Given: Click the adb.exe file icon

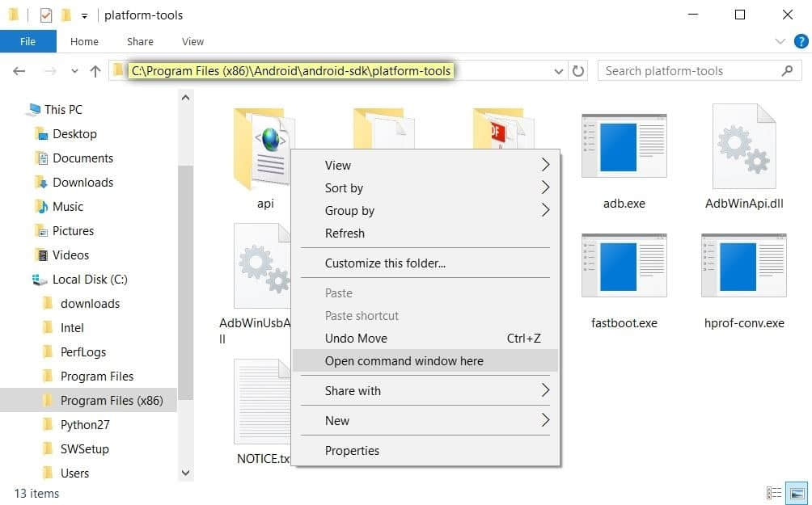Looking at the screenshot, I should coord(624,146).
